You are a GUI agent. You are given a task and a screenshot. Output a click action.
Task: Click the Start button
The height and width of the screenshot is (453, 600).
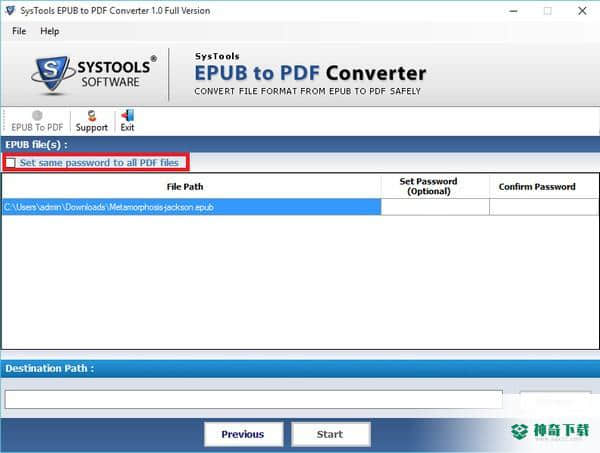(331, 434)
